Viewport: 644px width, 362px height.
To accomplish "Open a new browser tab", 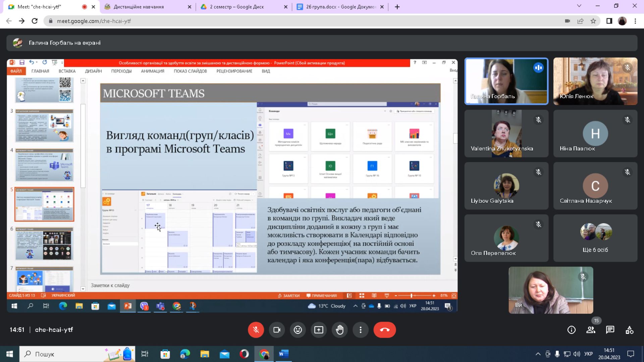I will pyautogui.click(x=397, y=7).
